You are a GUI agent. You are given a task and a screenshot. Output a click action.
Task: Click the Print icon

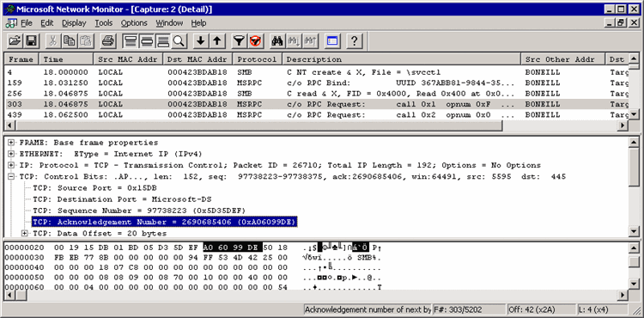coord(108,40)
